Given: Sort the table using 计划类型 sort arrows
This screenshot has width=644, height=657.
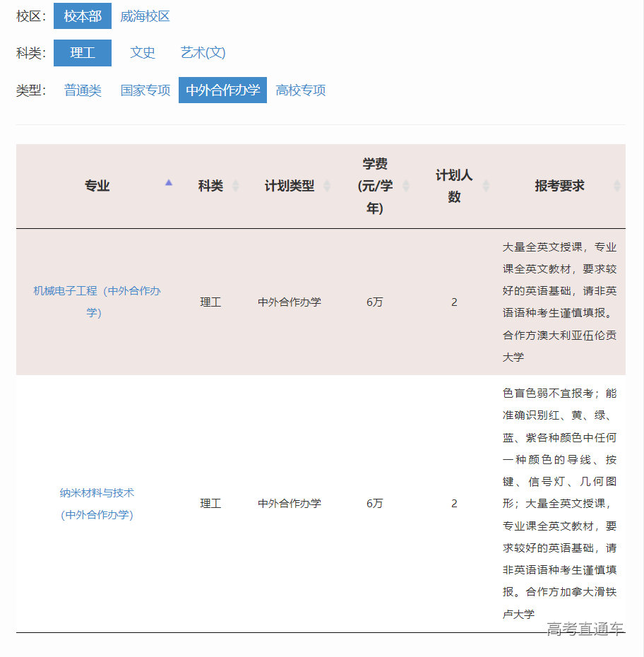Looking at the screenshot, I should tap(326, 187).
